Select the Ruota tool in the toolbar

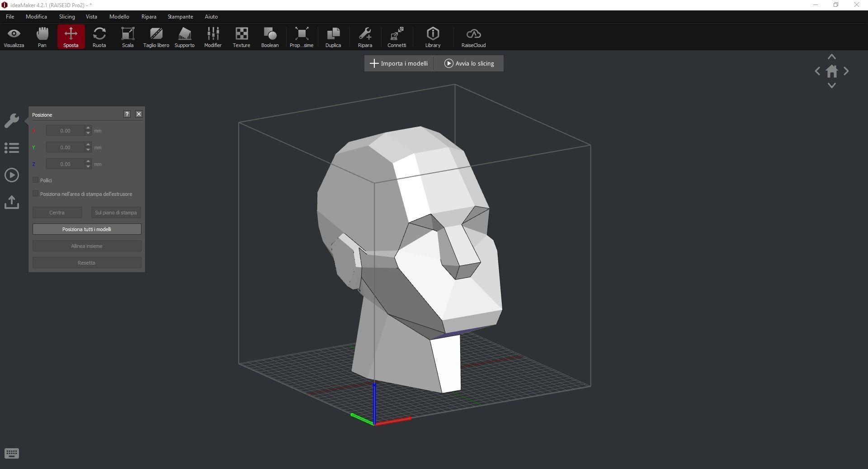point(99,37)
